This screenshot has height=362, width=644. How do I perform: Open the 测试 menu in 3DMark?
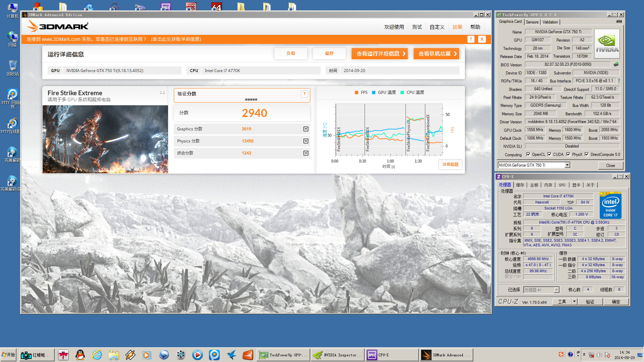[417, 27]
